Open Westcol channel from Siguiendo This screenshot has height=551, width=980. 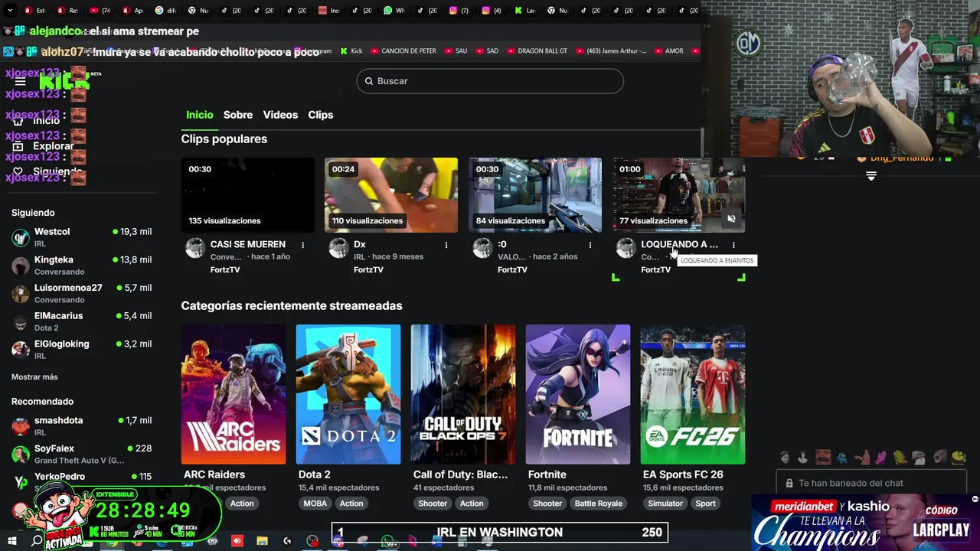52,232
